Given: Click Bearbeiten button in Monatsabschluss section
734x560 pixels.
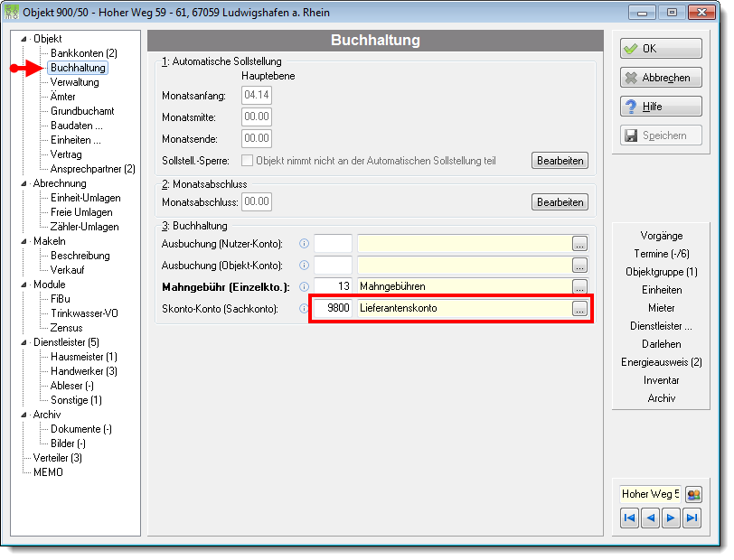Looking at the screenshot, I should coord(560,202).
